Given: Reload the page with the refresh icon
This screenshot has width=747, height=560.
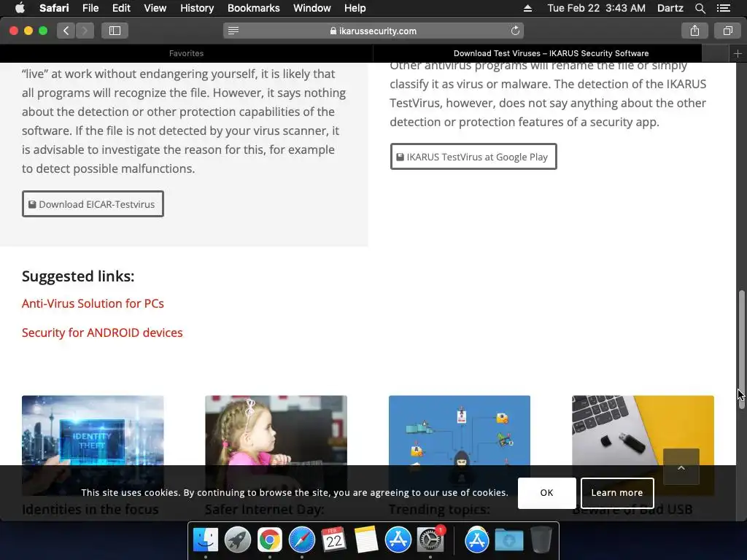Looking at the screenshot, I should tap(515, 31).
